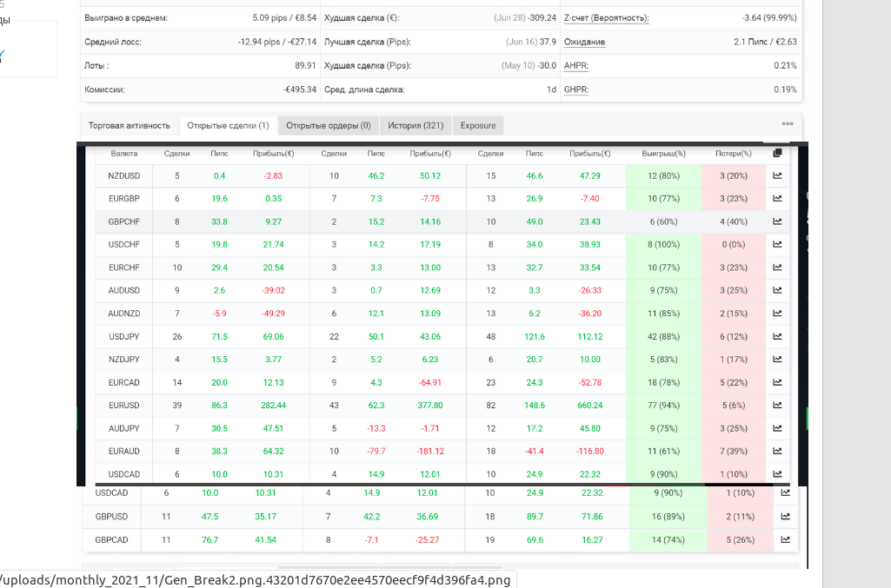Select the GBPUSD currency cell
Image resolution: width=891 pixels, height=588 pixels.
point(111,517)
